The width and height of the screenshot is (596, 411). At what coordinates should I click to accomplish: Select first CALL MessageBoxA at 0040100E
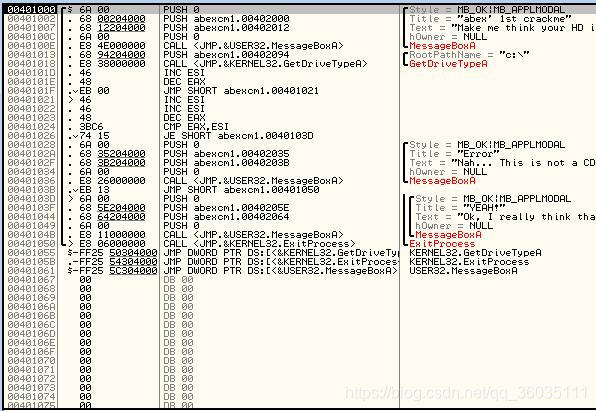click(253, 46)
